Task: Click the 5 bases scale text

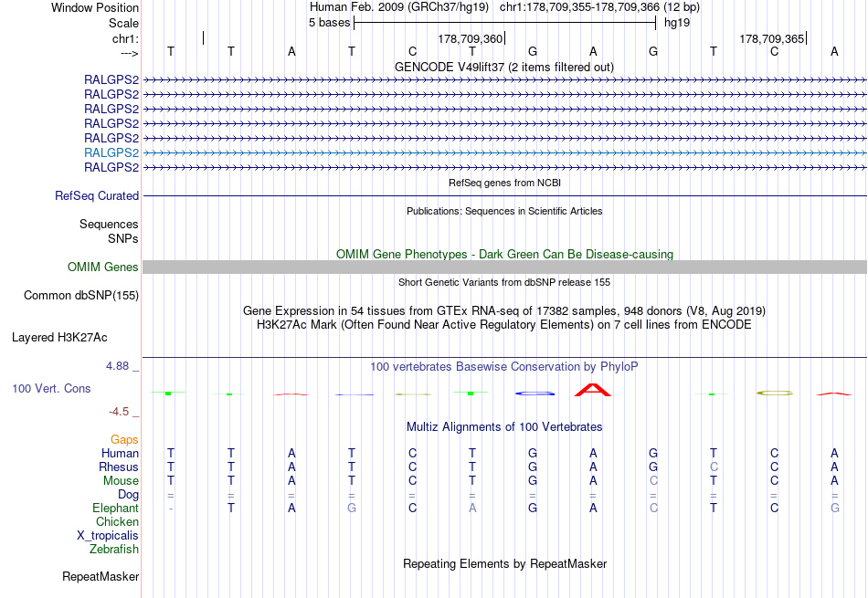Action: (x=329, y=23)
